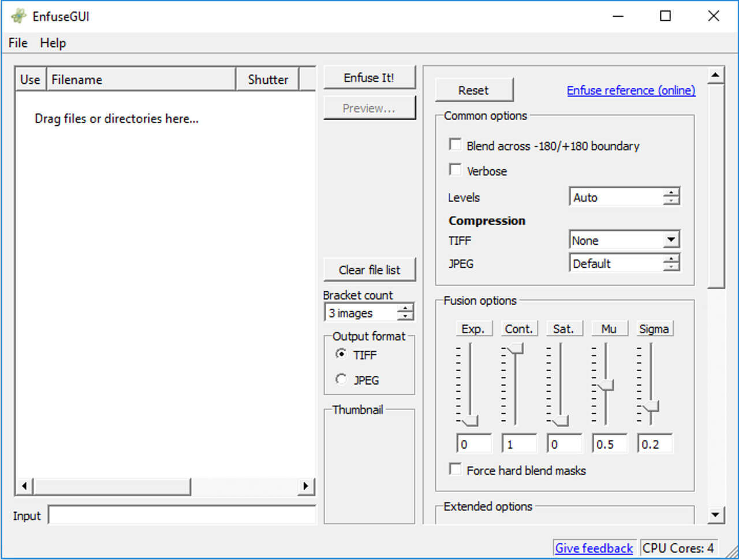This screenshot has height=560, width=739.
Task: Maximize the EnfuseGUI window
Action: (x=665, y=16)
